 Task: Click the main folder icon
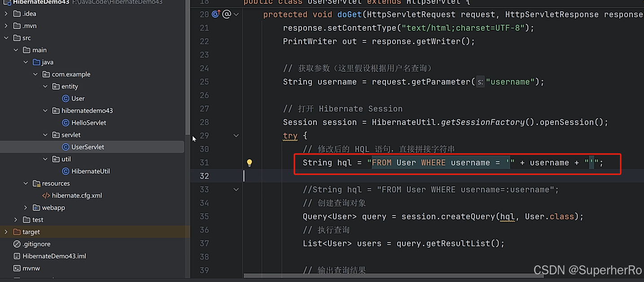pos(27,50)
